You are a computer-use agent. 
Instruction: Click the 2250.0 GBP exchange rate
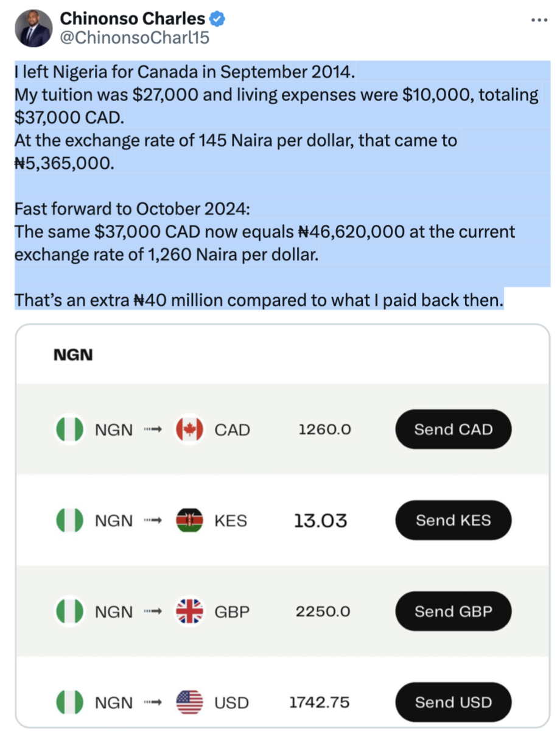tap(323, 612)
